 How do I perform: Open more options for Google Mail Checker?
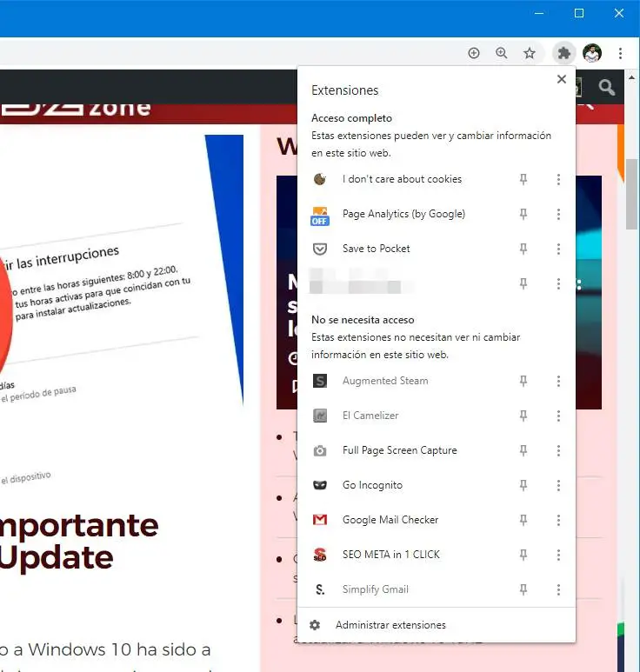558,520
